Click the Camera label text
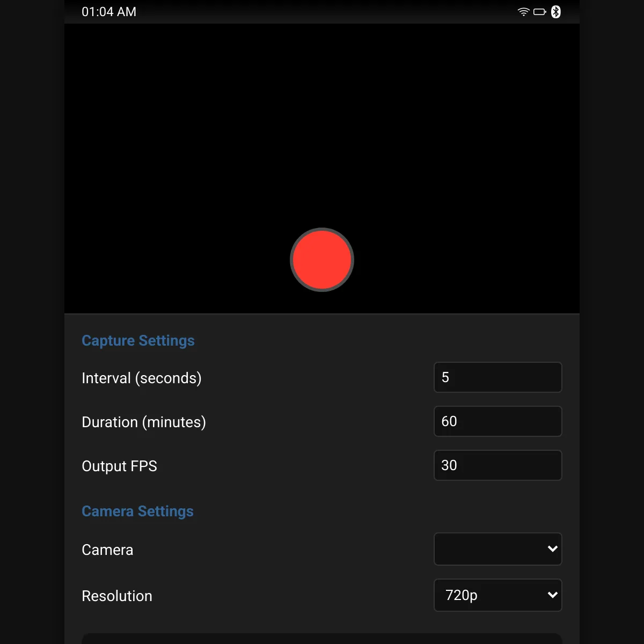Screen dimensions: 644x644 (107, 550)
